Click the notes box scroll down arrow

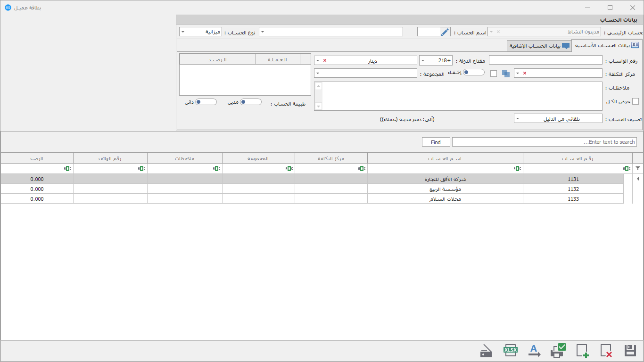[318, 107]
